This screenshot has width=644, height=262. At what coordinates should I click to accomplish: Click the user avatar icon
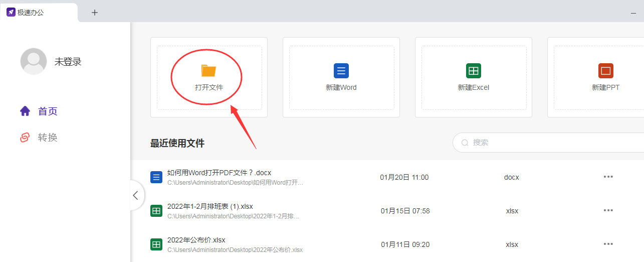(x=34, y=61)
